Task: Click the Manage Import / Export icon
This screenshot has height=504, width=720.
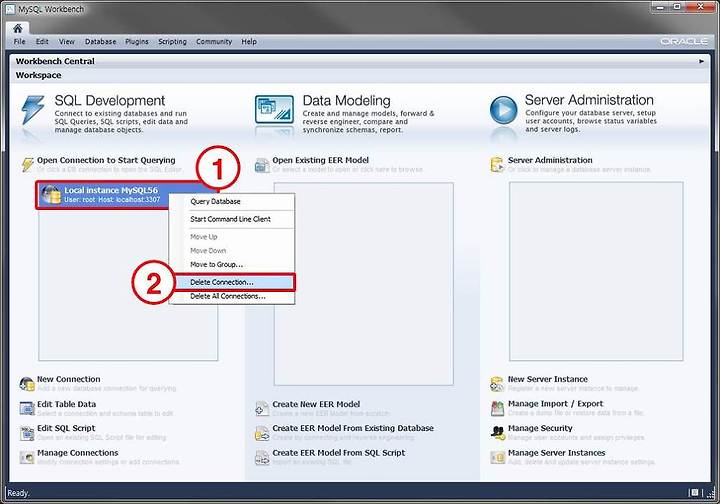Action: tap(497, 409)
